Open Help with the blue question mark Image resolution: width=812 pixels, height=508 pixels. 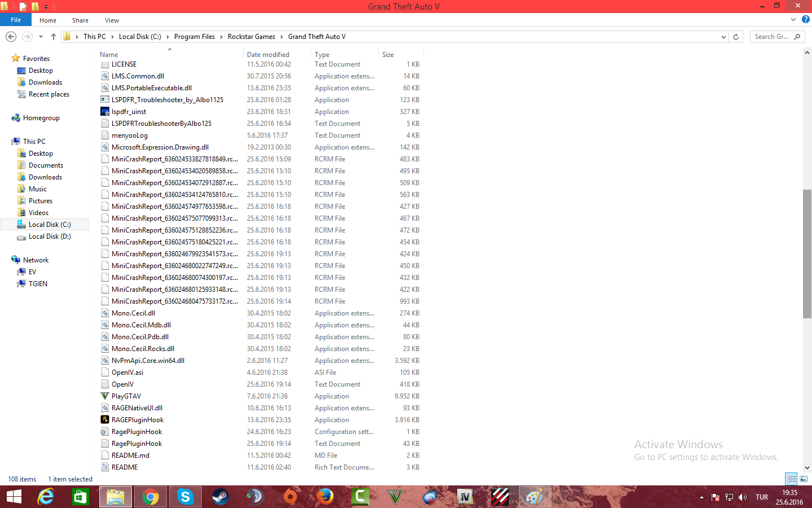pyautogui.click(x=806, y=20)
